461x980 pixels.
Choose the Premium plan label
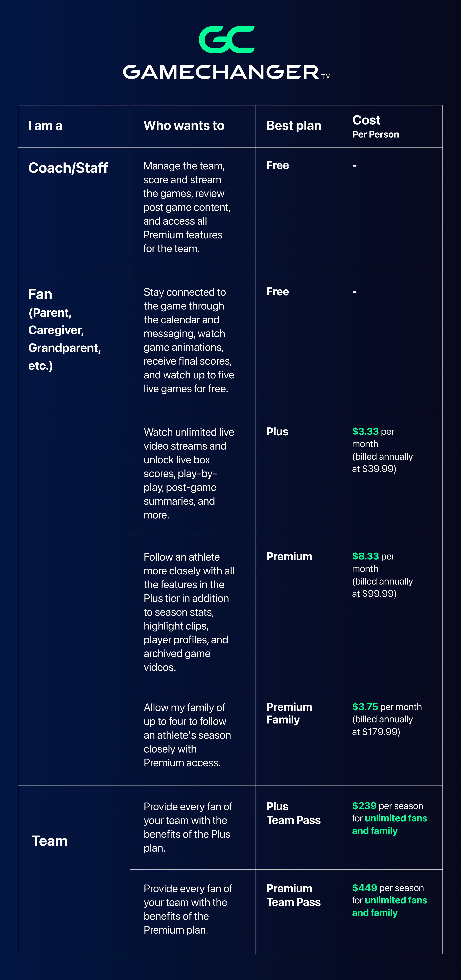coord(289,557)
